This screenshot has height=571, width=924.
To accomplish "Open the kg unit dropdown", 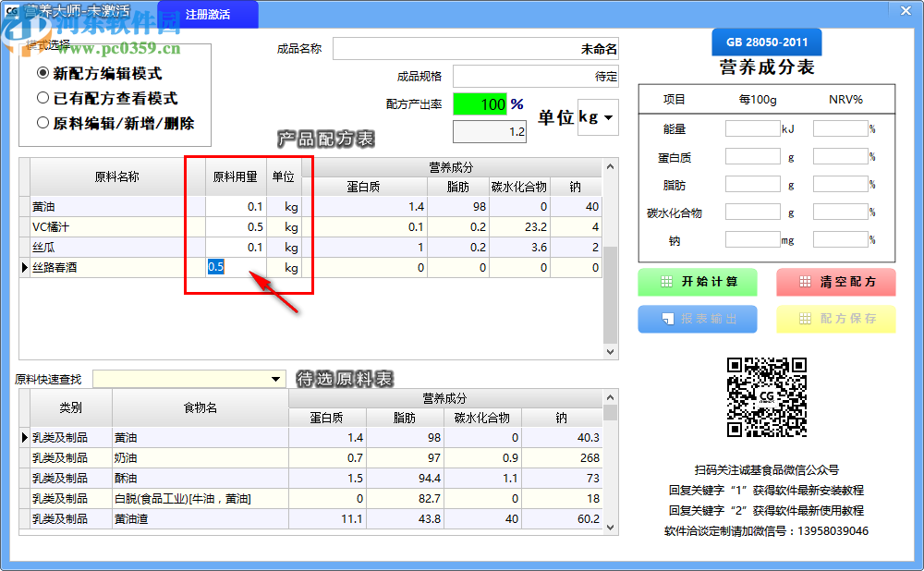I will click(598, 118).
